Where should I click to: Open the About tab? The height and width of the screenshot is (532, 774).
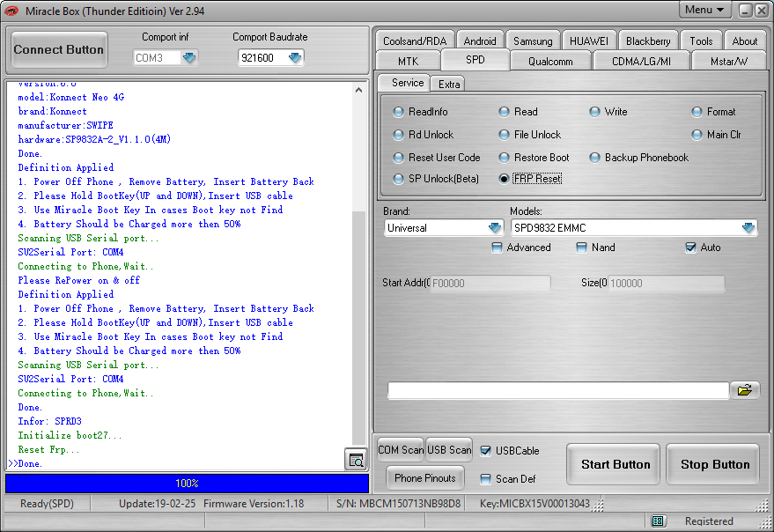click(744, 41)
